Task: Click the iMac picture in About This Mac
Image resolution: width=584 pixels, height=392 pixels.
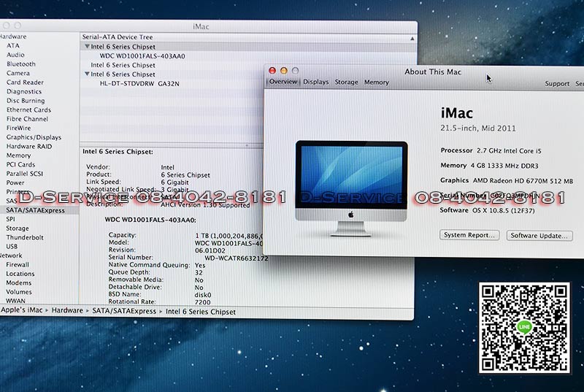Action: (x=351, y=188)
